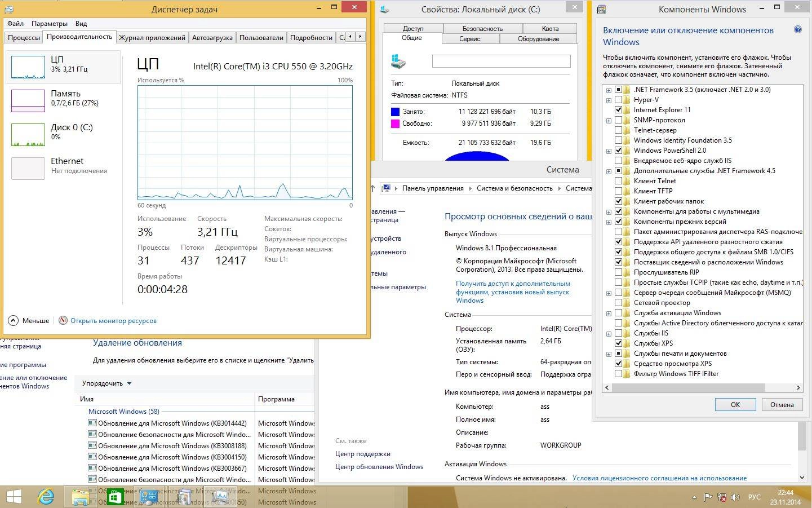This screenshot has height=508, width=812.
Task: Select the Память graph thumbnail
Action: 28,101
